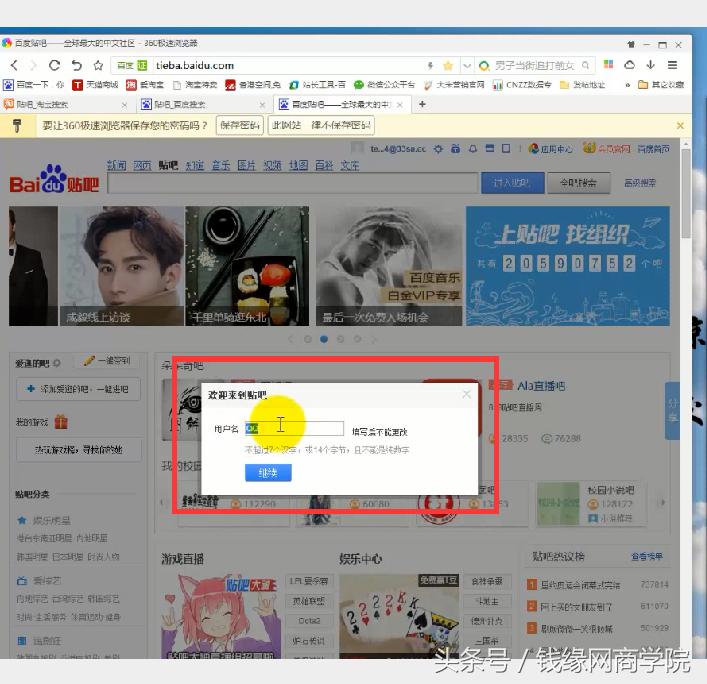Open the 百度音乐 白金VIP专享 banner
This screenshot has width=707, height=684.
coord(390,266)
